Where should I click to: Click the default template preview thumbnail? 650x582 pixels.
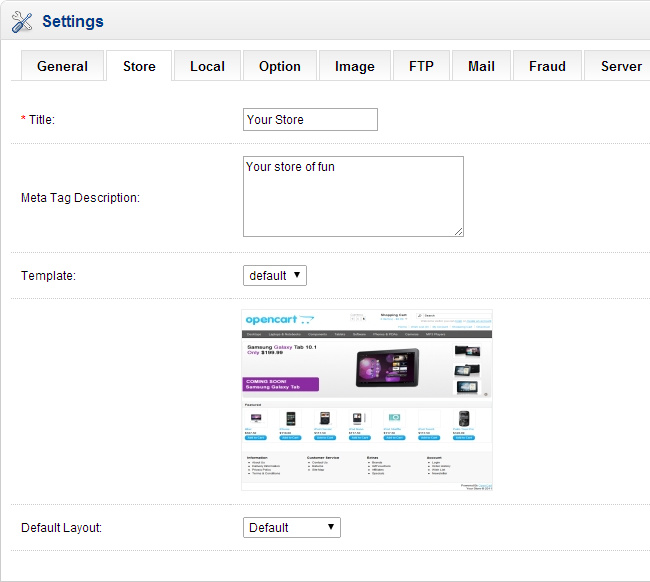click(367, 399)
